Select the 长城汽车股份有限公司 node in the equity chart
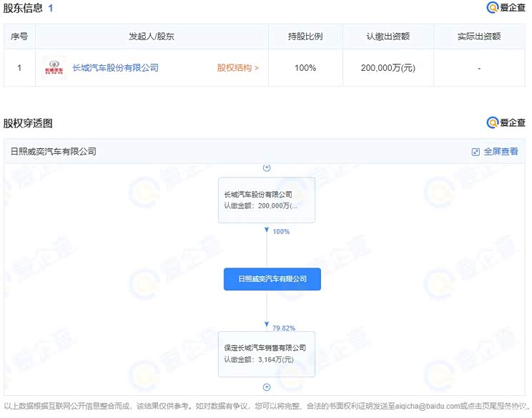The width and height of the screenshot is (532, 418). 266,200
